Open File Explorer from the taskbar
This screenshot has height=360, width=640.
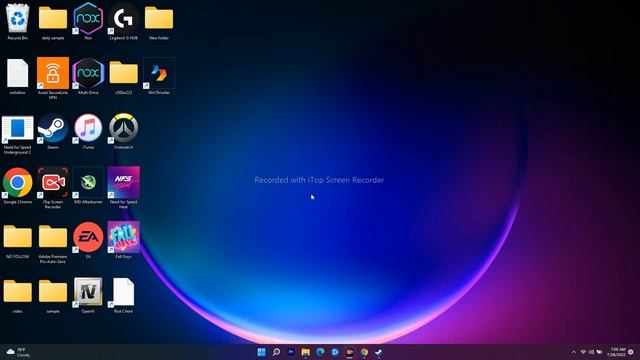(305, 352)
